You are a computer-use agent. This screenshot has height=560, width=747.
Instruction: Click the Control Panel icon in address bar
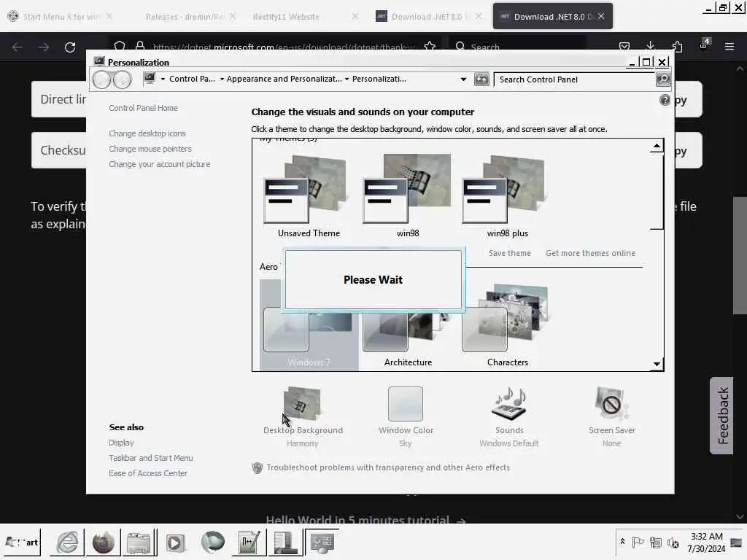pos(150,79)
